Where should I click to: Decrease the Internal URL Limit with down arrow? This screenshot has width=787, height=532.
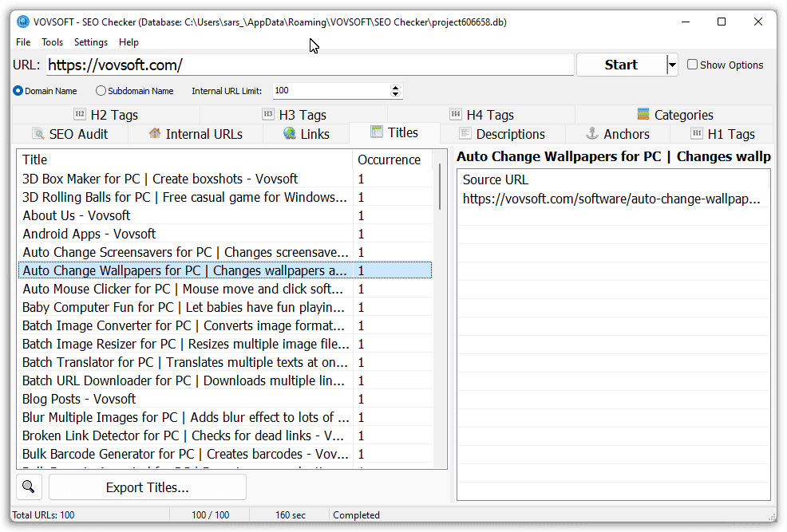396,94
